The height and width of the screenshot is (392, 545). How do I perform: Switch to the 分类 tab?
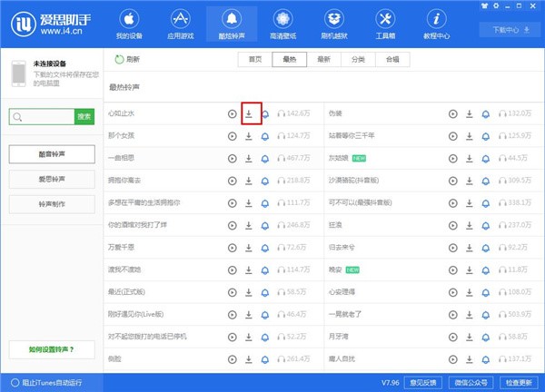coord(359,59)
